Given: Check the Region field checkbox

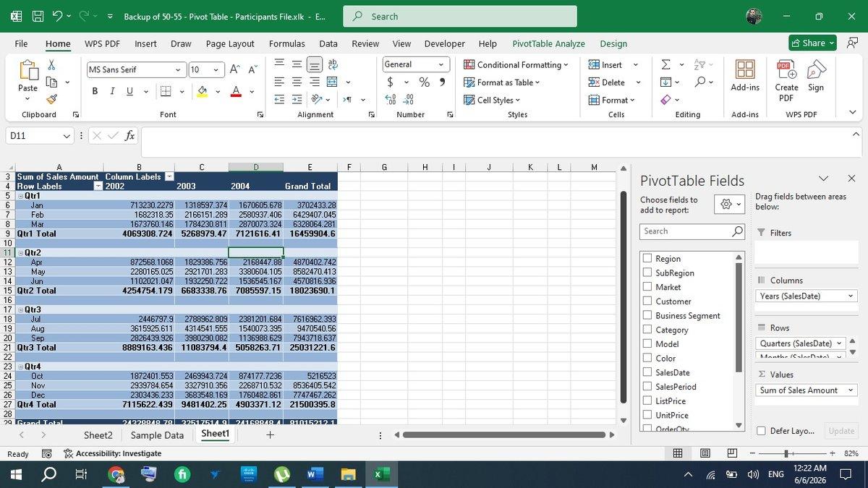Looking at the screenshot, I should [647, 258].
